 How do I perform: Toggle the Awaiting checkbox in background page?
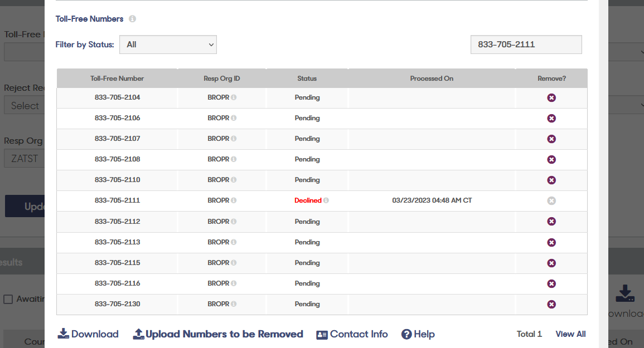[x=8, y=299]
